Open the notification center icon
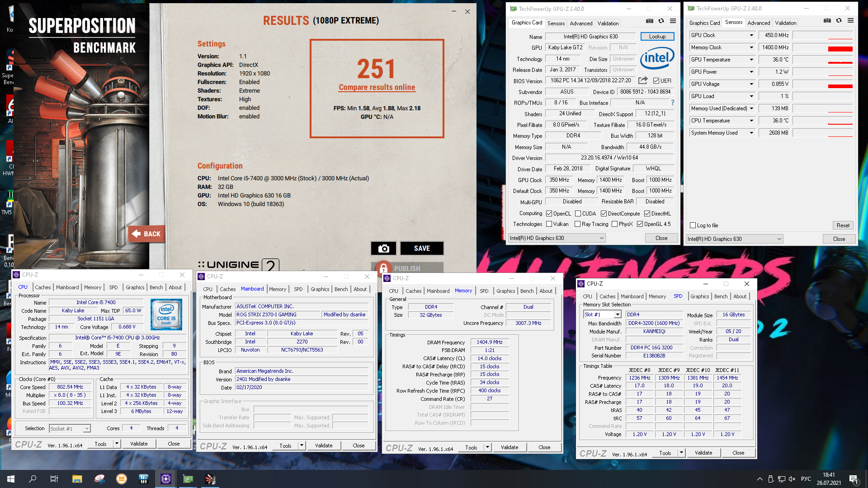 [x=853, y=479]
